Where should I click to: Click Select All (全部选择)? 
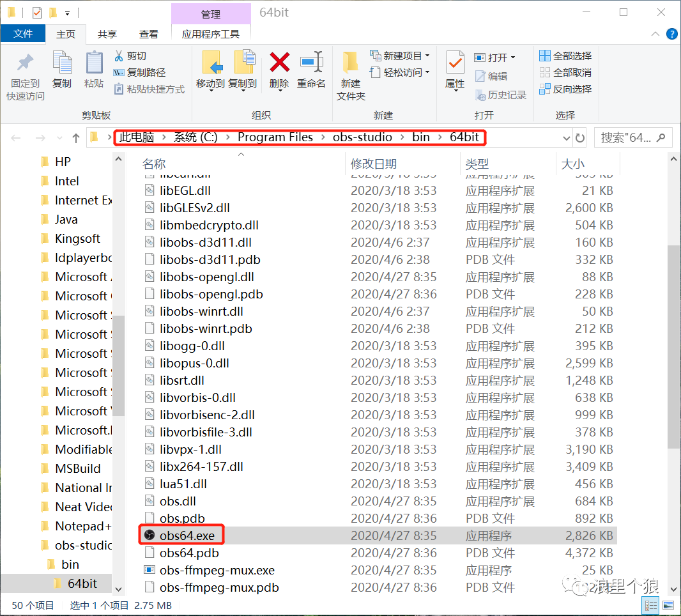pos(565,56)
